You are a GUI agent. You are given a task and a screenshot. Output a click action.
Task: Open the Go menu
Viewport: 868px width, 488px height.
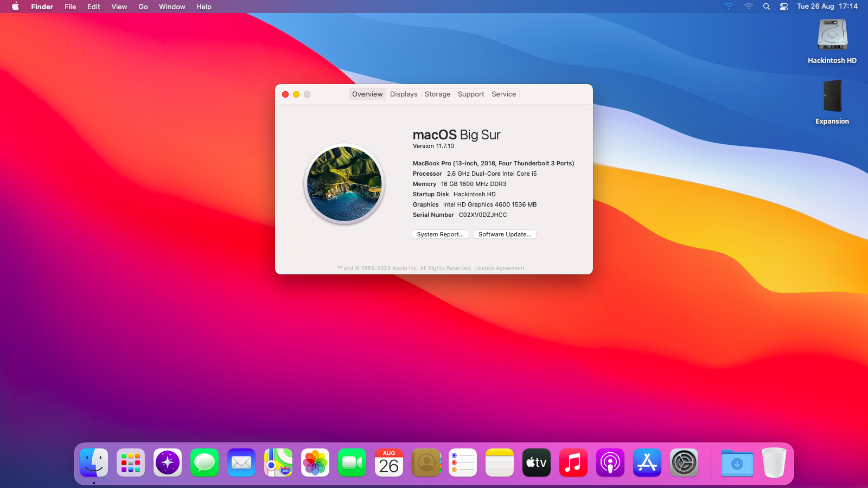[143, 7]
